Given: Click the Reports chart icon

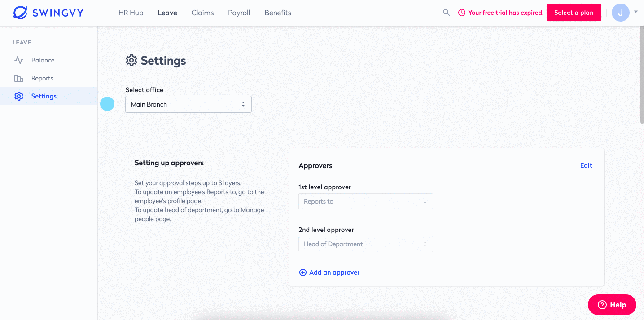Looking at the screenshot, I should 18,78.
